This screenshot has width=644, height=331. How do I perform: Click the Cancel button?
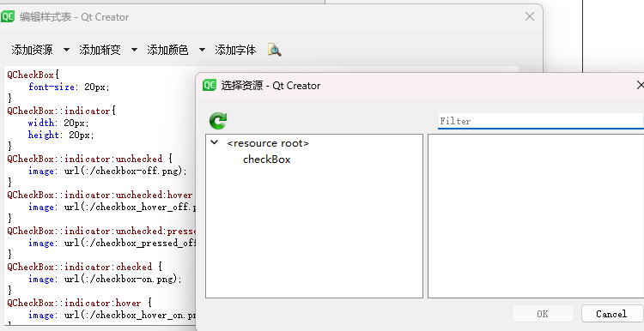tap(611, 314)
